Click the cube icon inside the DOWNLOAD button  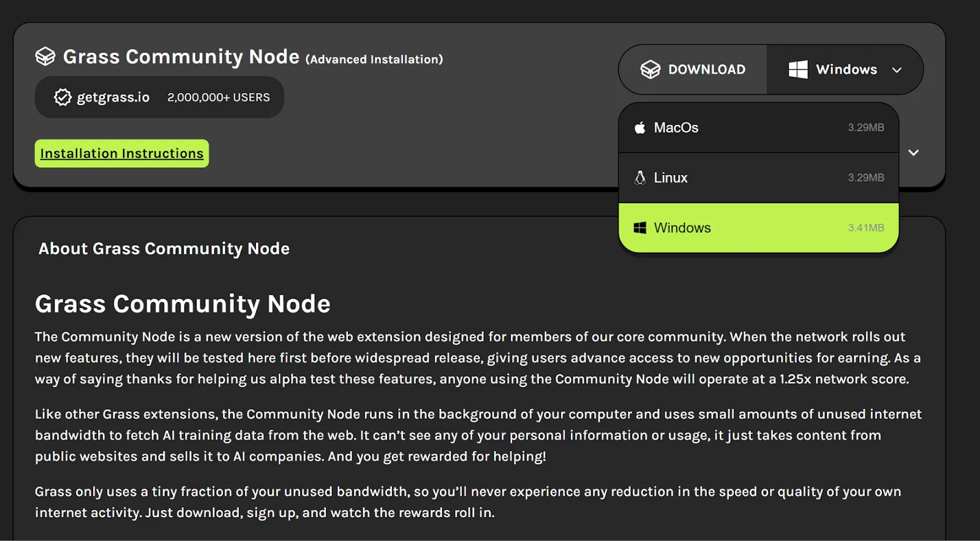(650, 69)
